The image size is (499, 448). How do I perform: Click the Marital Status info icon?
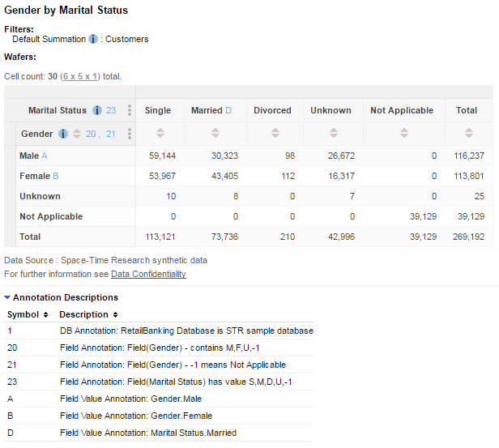point(97,110)
